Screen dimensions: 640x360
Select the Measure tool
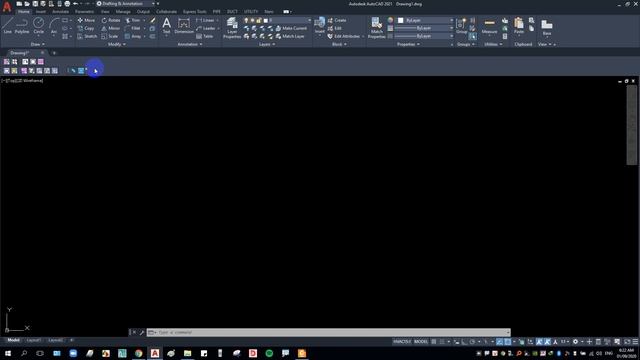coord(489,26)
